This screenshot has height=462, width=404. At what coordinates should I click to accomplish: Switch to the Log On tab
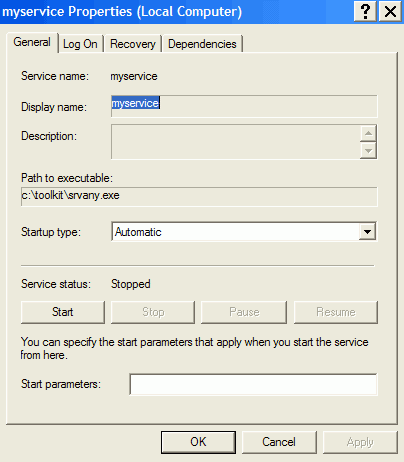click(80, 44)
